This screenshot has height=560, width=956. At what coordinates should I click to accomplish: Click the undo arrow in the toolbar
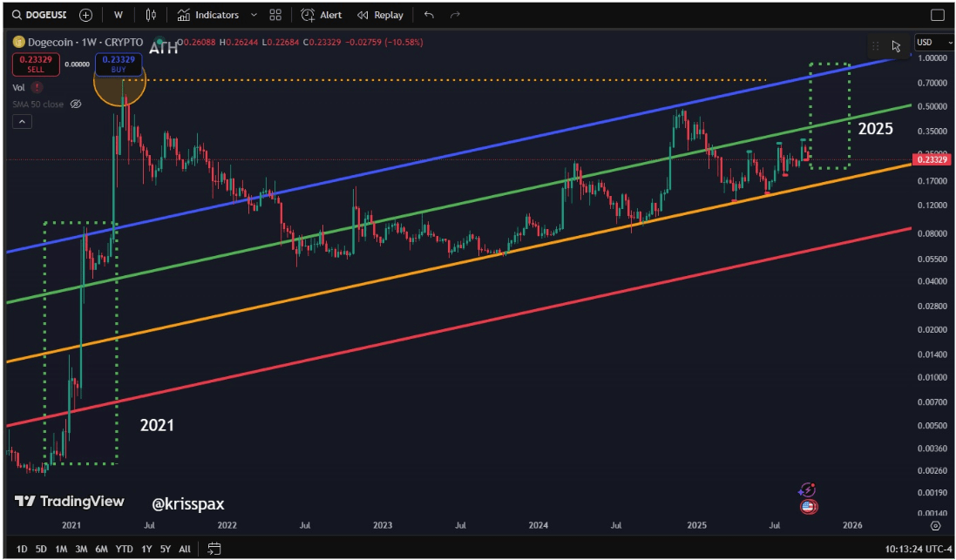coord(428,15)
